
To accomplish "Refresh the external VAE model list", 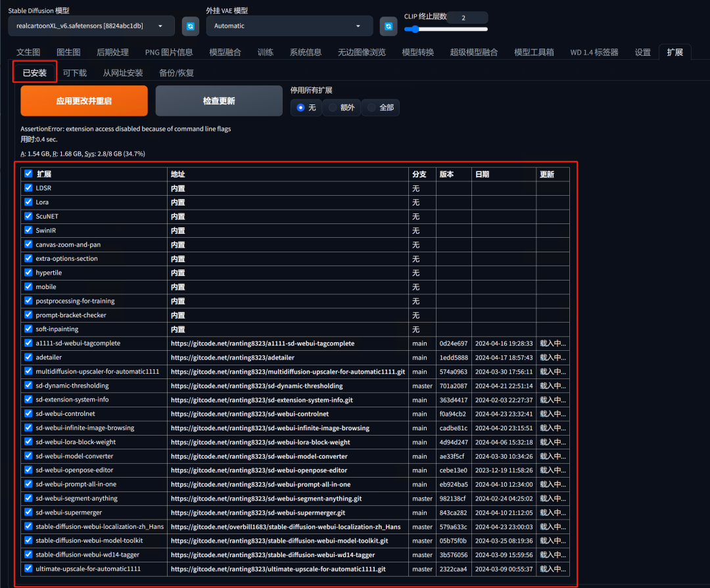I will coord(388,26).
